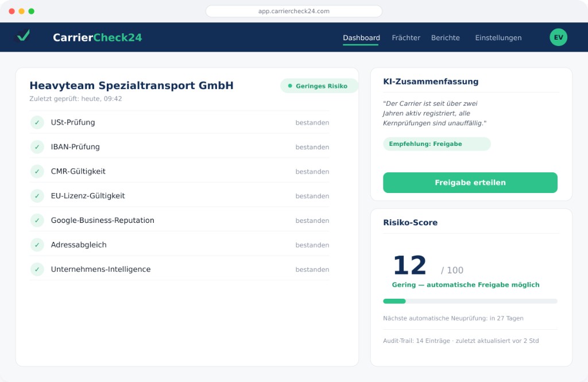The width and height of the screenshot is (588, 382).
Task: Click 'bestanden' status in Adressabgleich row
Action: (x=312, y=245)
